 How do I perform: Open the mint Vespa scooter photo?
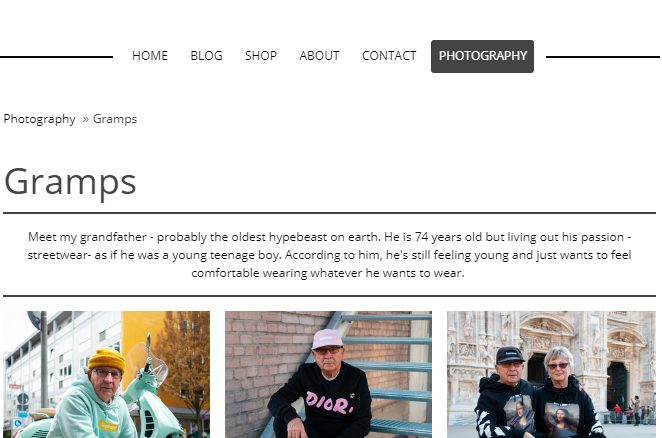[106, 375]
